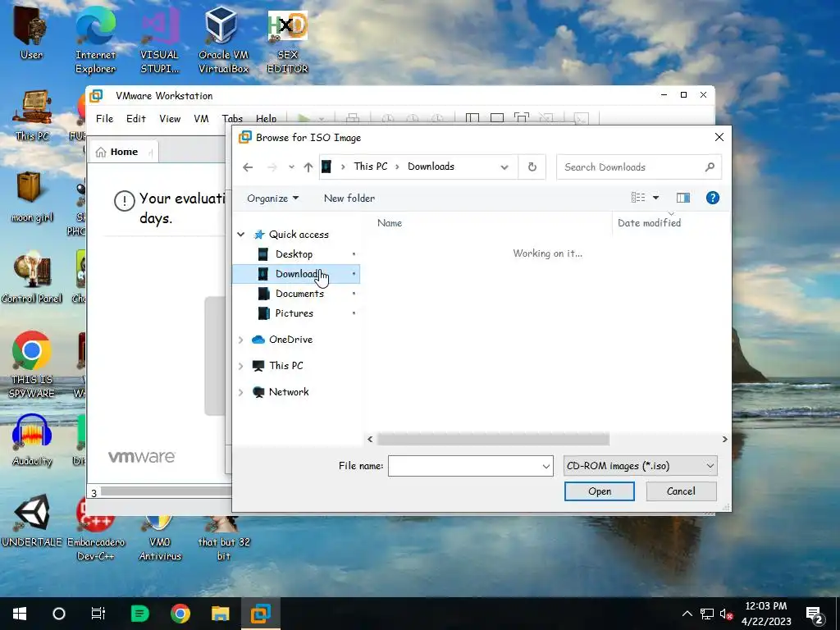840x630 pixels.
Task: Open File Explorer from taskbar
Action: coord(220,614)
